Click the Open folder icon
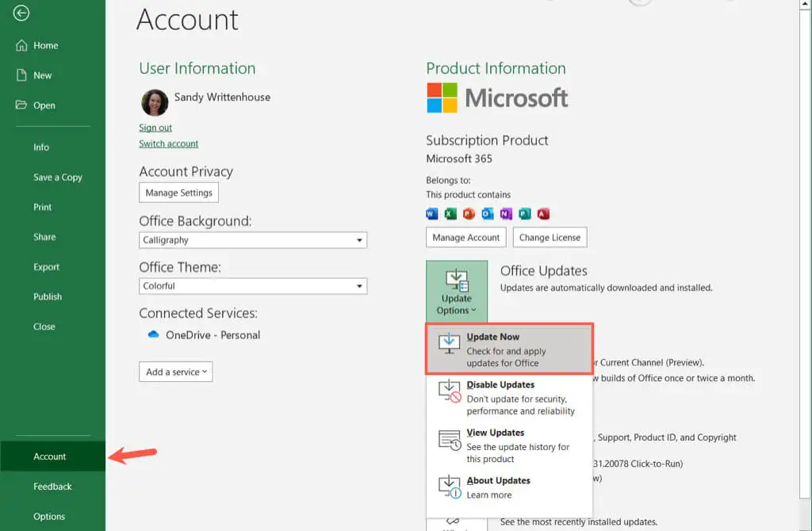The width and height of the screenshot is (812, 531). [x=21, y=105]
